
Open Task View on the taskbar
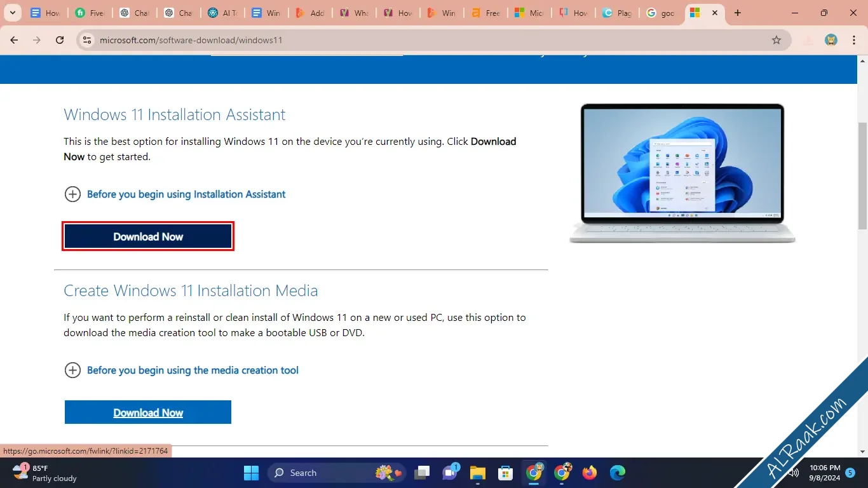pyautogui.click(x=422, y=473)
